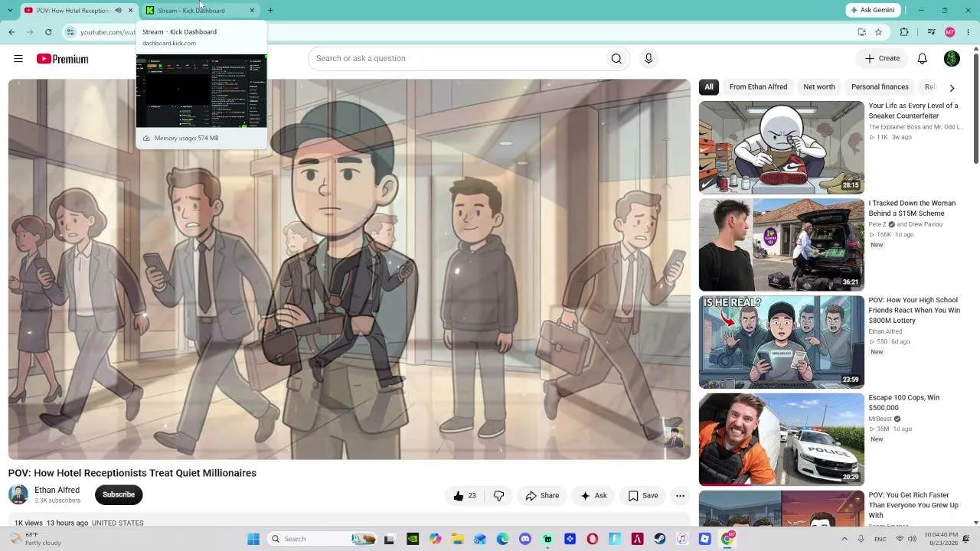Open Chrome extensions puzzle icon
Screen dimensions: 980x551
pos(904,32)
